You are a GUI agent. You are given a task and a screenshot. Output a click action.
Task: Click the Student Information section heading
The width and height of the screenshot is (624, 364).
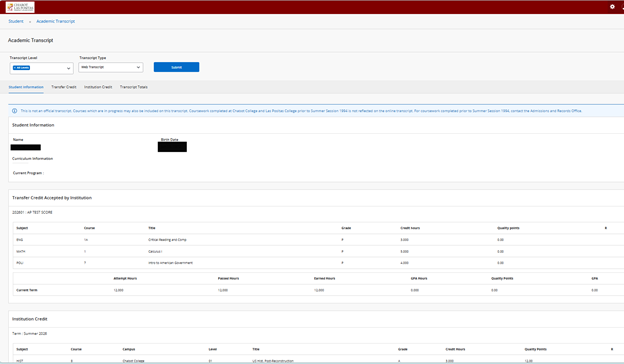pos(33,125)
